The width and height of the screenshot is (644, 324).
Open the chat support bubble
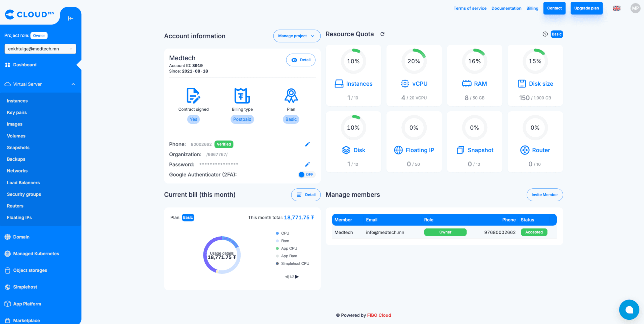point(629,309)
